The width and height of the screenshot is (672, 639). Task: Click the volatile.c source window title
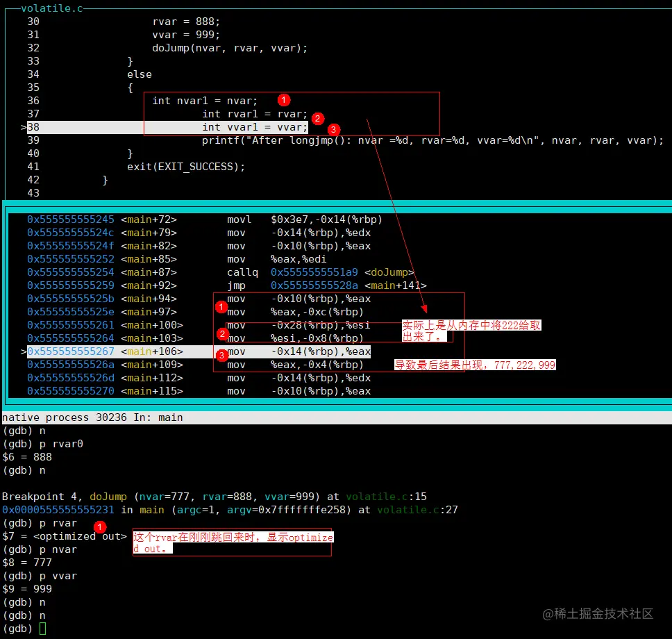(x=52, y=8)
